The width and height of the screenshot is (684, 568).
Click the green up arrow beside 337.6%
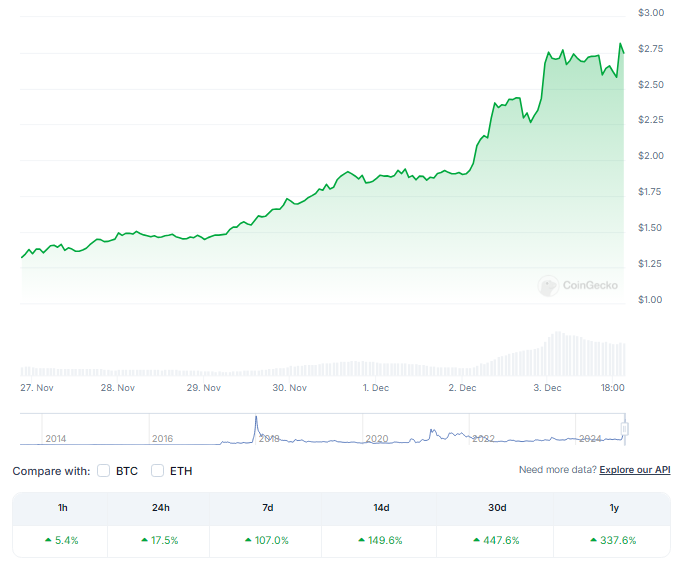click(x=593, y=541)
